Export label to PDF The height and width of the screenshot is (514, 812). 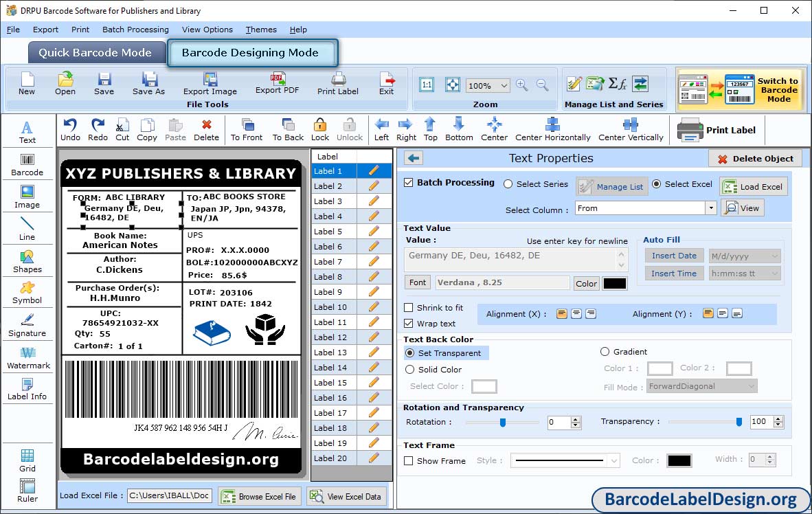(277, 83)
